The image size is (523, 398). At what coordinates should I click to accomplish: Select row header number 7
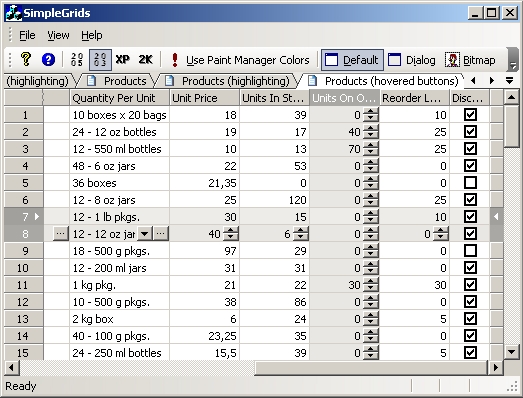(x=24, y=217)
